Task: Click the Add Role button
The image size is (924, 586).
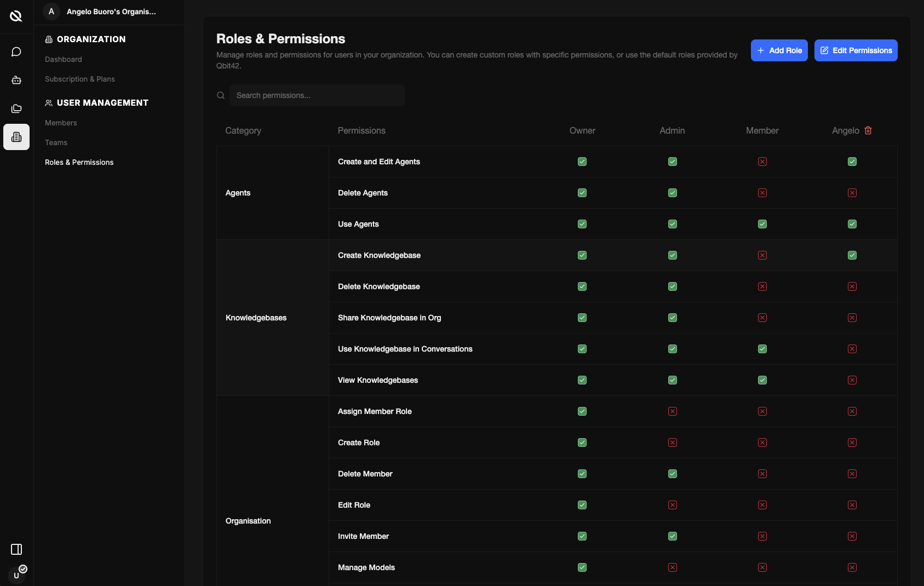Action: [x=779, y=50]
